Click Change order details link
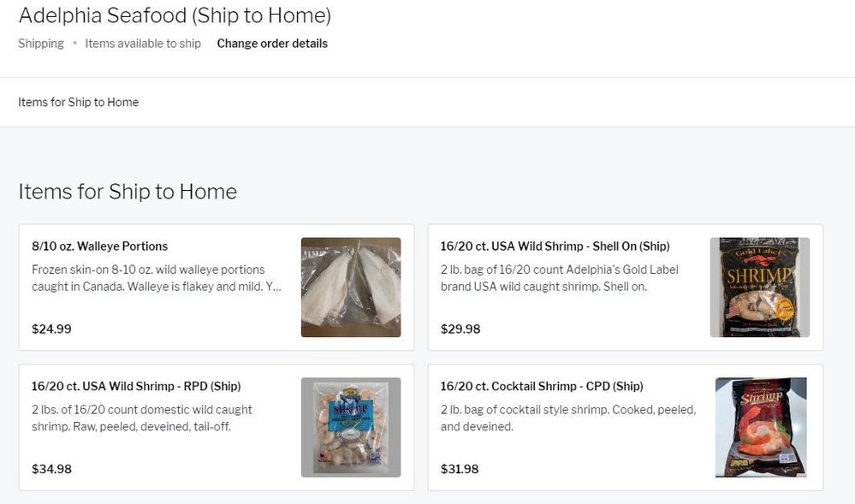Image resolution: width=855 pixels, height=504 pixels. pos(272,44)
